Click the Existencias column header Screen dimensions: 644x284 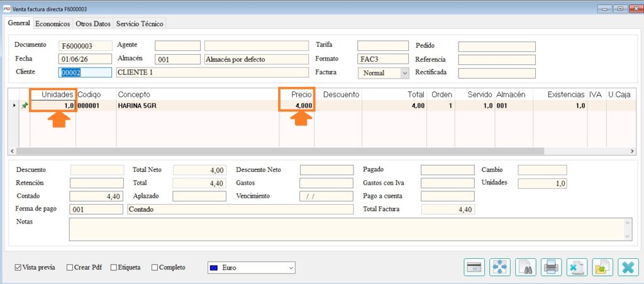[x=560, y=94]
